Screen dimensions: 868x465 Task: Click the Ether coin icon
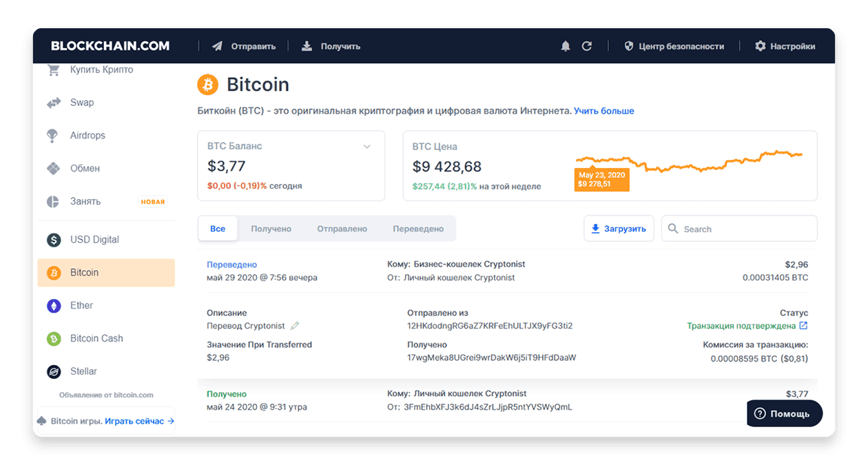point(54,306)
